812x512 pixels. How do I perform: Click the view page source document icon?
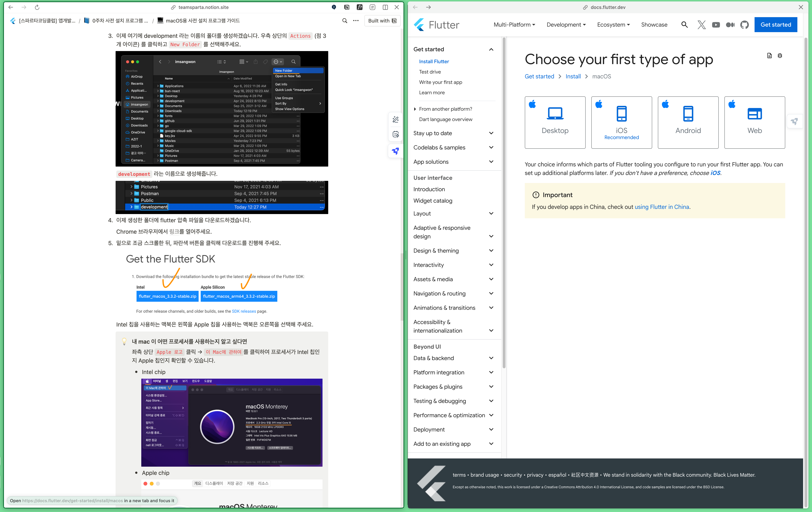pos(769,56)
